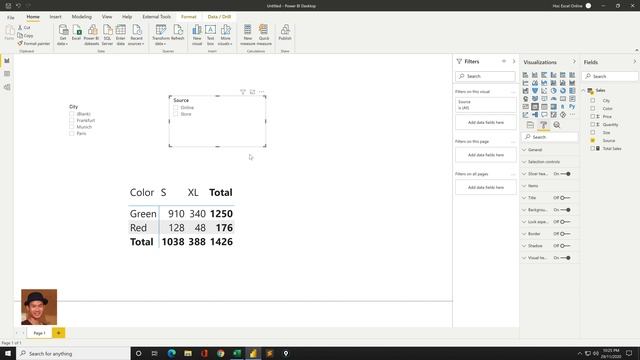Collapse the Filters pane
This screenshot has height=360, width=640.
pyautogui.click(x=514, y=61)
